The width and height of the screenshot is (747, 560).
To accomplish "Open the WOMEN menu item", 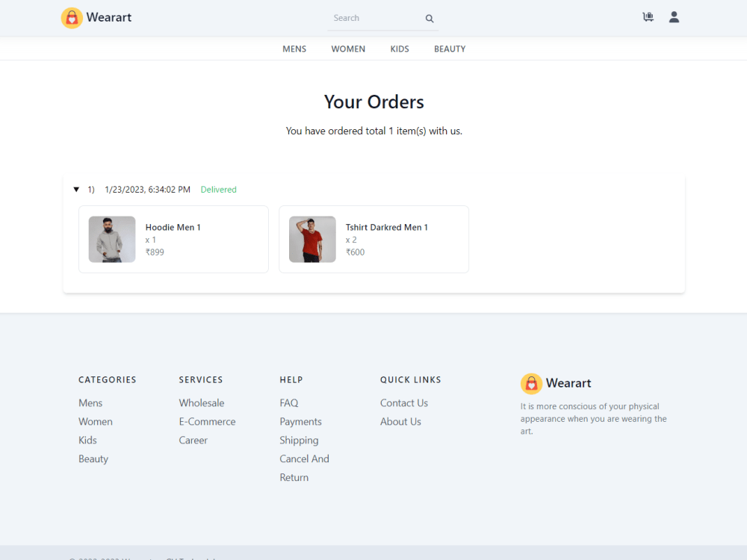I will click(348, 49).
